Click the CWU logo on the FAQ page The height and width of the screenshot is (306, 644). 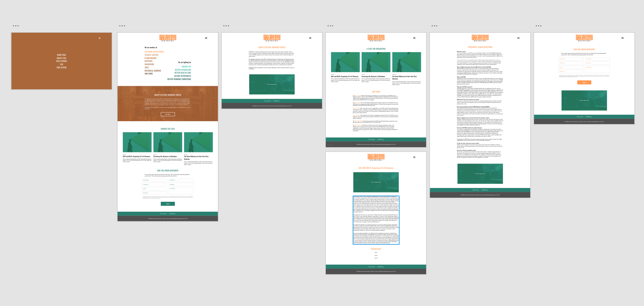click(x=480, y=37)
